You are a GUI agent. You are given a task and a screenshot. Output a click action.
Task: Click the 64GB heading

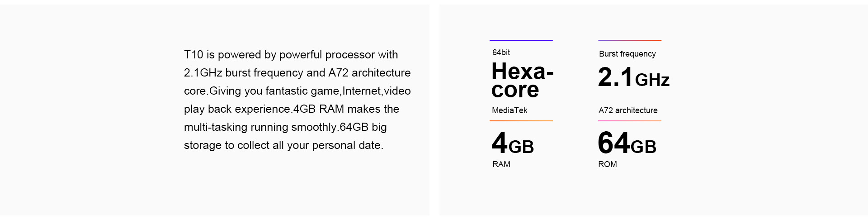627,143
